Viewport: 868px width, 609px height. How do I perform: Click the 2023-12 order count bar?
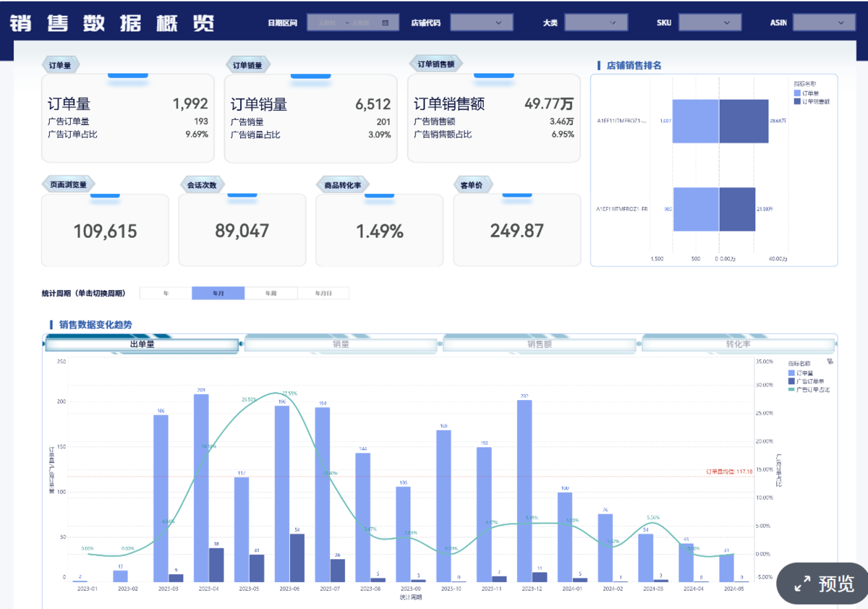tap(524, 491)
